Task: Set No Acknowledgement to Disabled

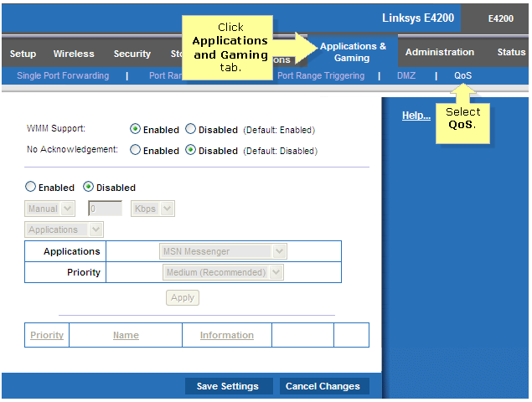Action: (x=191, y=150)
